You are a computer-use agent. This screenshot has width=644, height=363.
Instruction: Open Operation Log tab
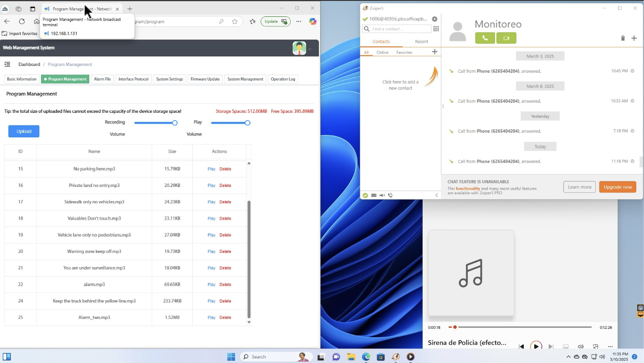pyautogui.click(x=283, y=79)
